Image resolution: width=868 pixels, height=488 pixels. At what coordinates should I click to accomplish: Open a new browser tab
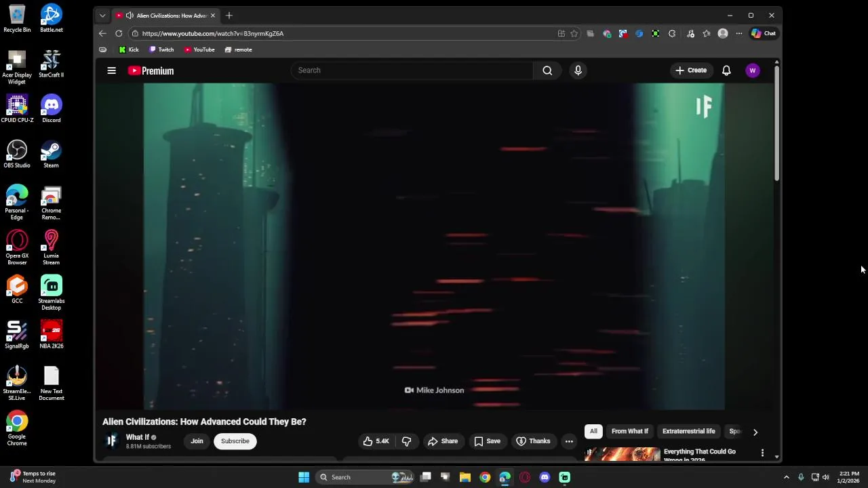(x=229, y=16)
